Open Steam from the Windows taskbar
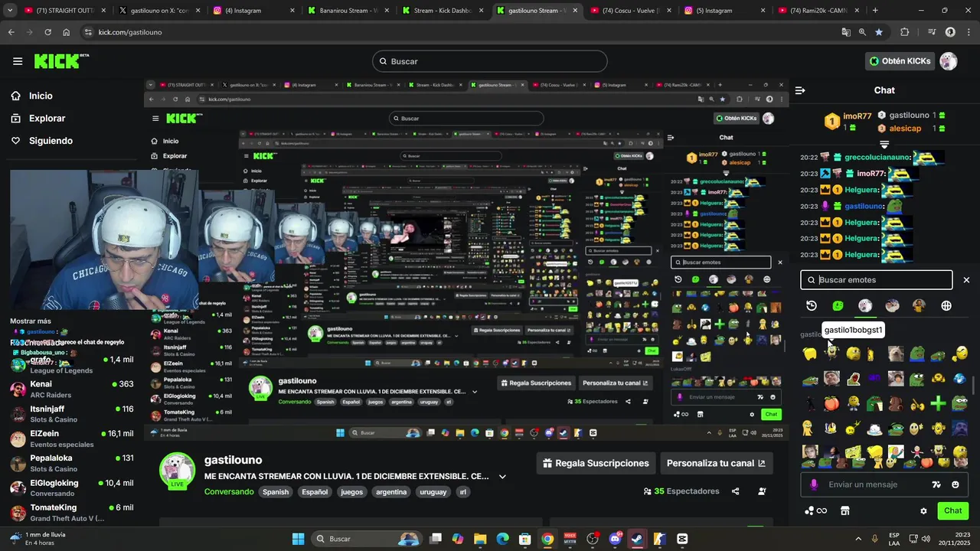 coord(637,539)
